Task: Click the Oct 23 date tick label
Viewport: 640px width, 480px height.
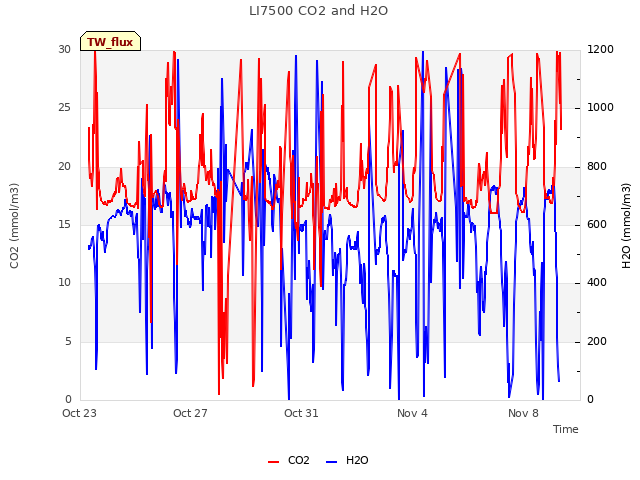Action: [79, 413]
